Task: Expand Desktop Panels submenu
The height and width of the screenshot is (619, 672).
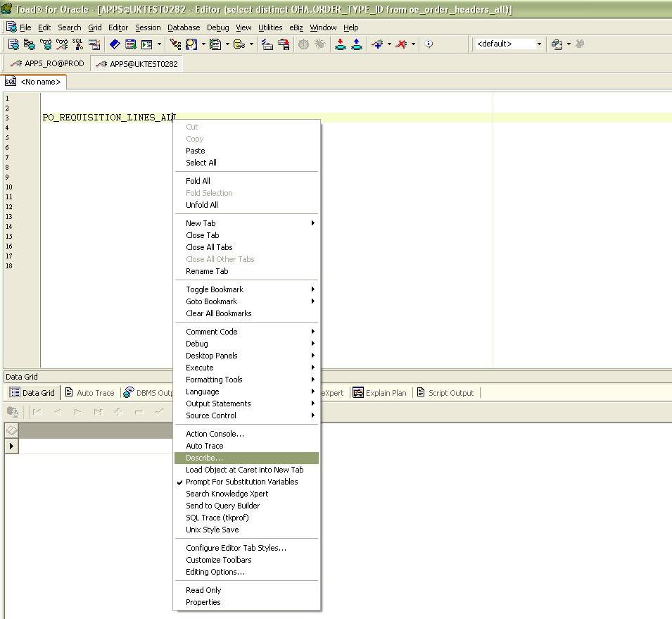Action: click(x=246, y=356)
